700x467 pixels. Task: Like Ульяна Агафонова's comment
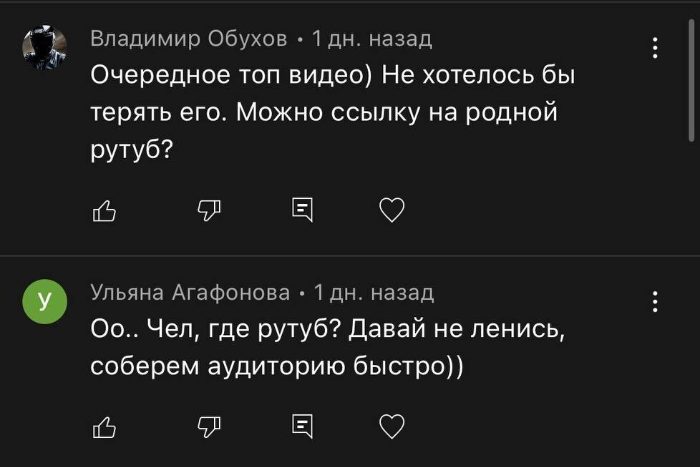(x=104, y=426)
